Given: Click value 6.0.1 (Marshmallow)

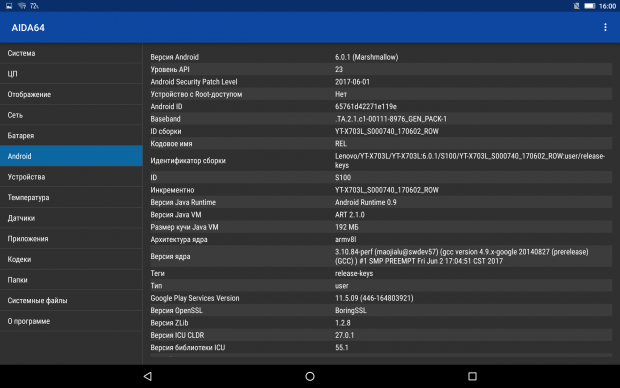Looking at the screenshot, I should tap(367, 57).
